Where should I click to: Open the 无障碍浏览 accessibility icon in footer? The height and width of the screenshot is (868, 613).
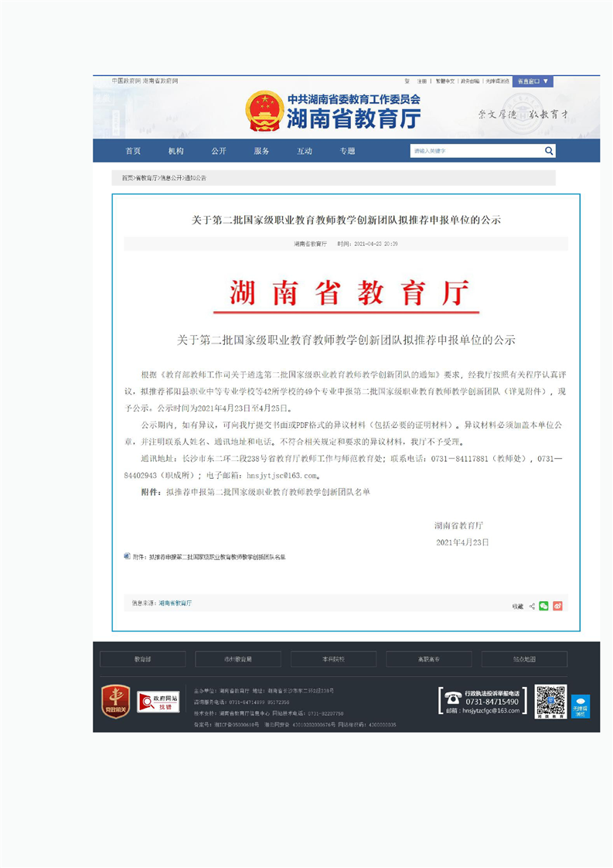coord(580,705)
